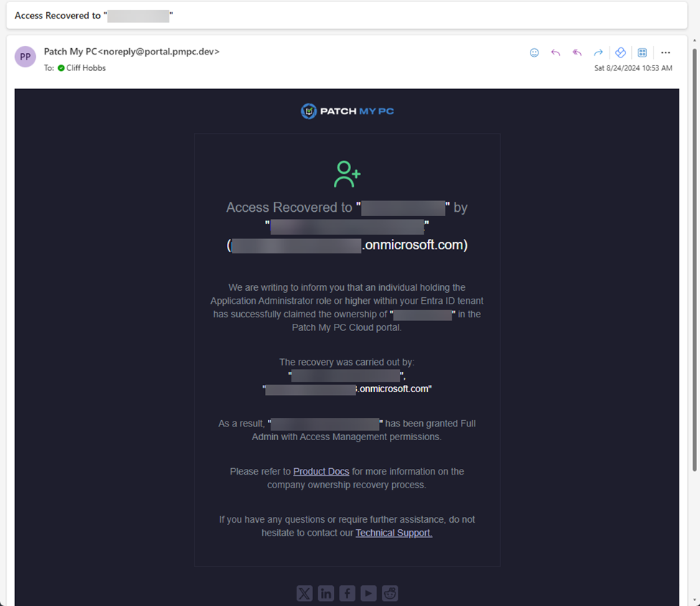The width and height of the screenshot is (700, 606).
Task: Click the Reply icon
Action: pyautogui.click(x=555, y=52)
